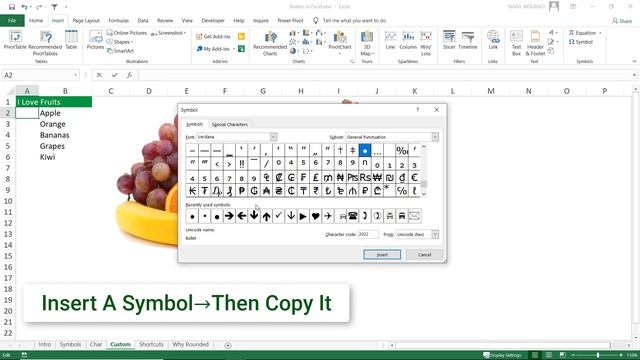Switch to the Formulas tab
640x360 pixels.
click(x=118, y=20)
